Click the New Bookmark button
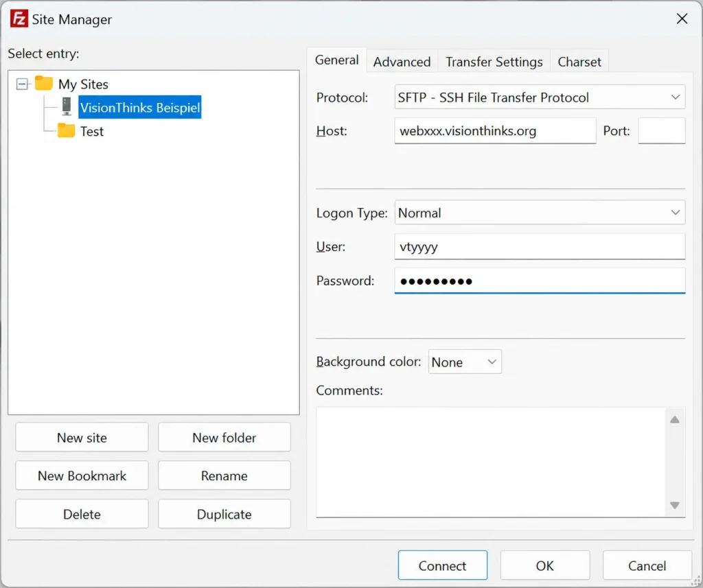 tap(82, 475)
